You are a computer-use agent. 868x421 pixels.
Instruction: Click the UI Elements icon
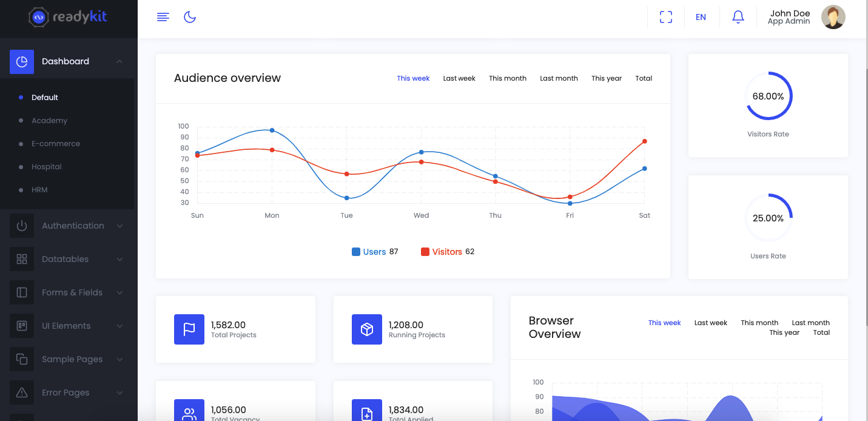click(22, 326)
